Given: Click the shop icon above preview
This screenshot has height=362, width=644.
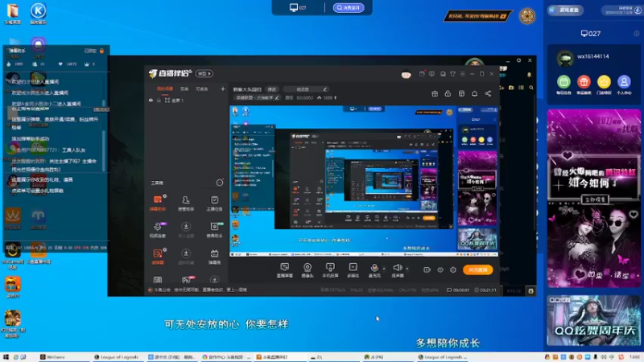Looking at the screenshot, I should click(461, 93).
